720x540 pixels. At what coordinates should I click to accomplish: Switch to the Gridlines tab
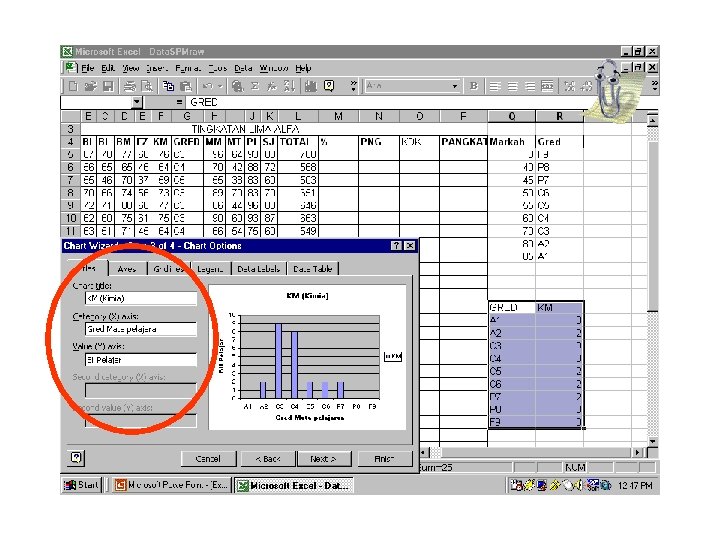point(169,269)
